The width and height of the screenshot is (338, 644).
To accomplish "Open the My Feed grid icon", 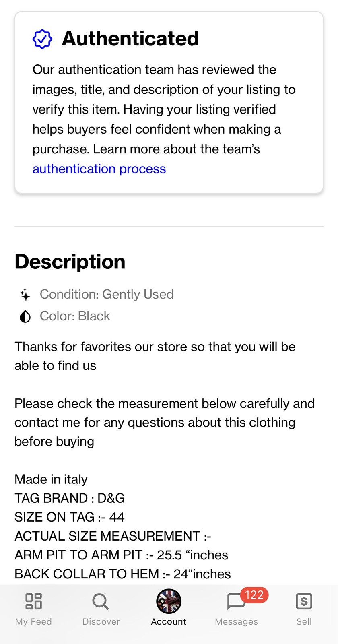I will (x=33, y=601).
